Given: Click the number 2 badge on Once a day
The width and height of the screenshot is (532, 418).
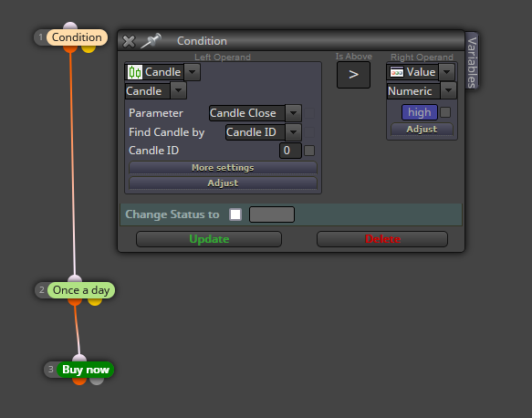Looking at the screenshot, I should (42, 290).
